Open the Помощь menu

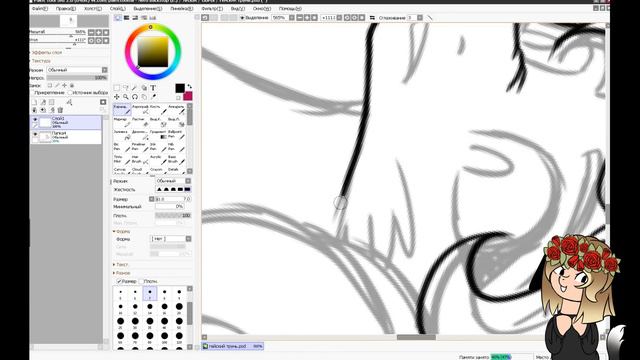(x=290, y=8)
